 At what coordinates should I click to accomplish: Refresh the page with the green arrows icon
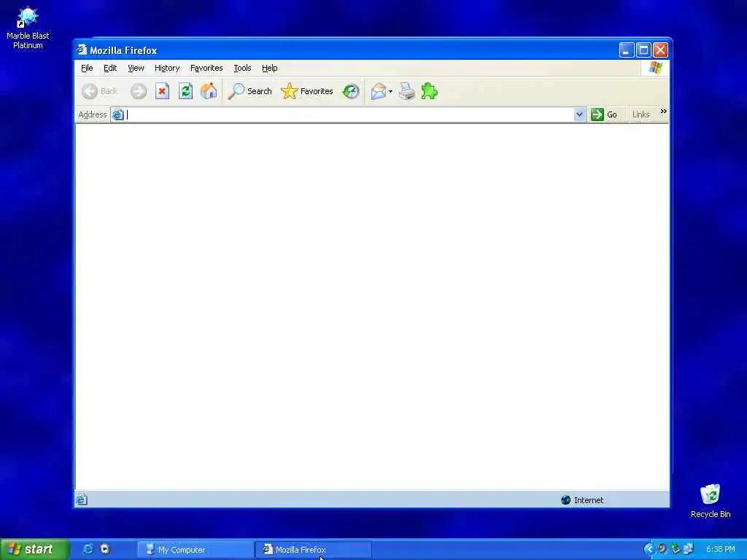(185, 91)
